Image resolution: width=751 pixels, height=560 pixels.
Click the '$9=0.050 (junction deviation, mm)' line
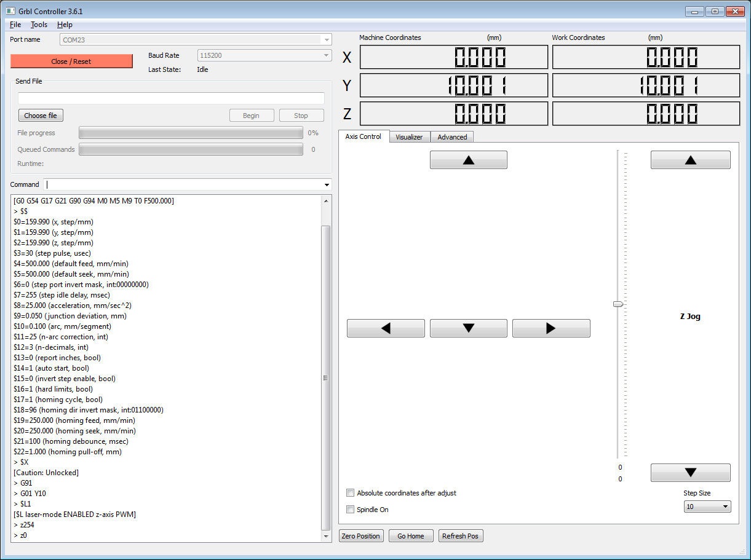coord(70,316)
